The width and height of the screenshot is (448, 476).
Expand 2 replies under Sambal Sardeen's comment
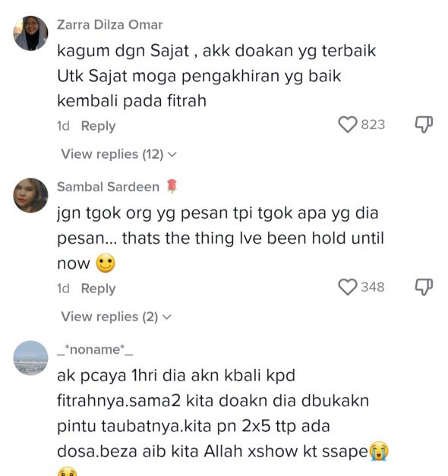[x=116, y=317]
